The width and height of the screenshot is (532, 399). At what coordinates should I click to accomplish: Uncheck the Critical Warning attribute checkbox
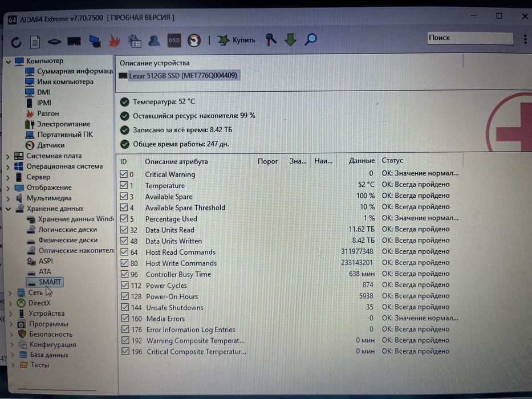(x=124, y=174)
